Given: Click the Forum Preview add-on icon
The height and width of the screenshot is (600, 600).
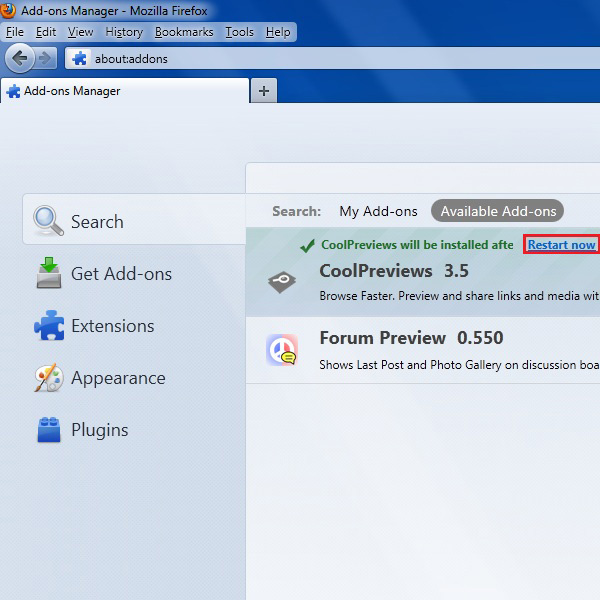Looking at the screenshot, I should 282,350.
